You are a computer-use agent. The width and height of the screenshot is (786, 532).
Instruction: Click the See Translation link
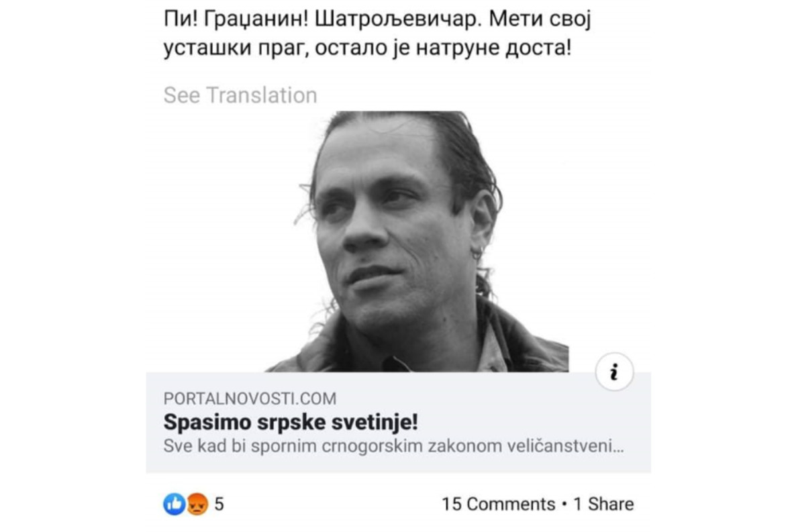coord(240,95)
